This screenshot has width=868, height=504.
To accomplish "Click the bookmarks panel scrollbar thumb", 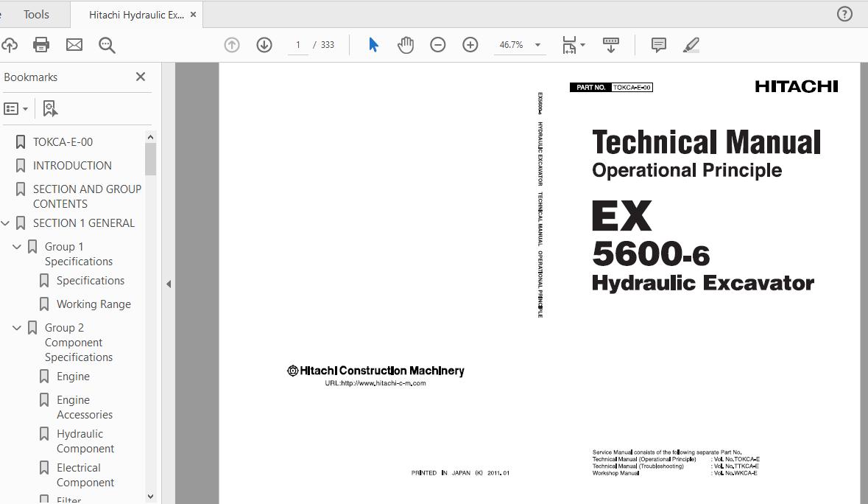I will [151, 159].
